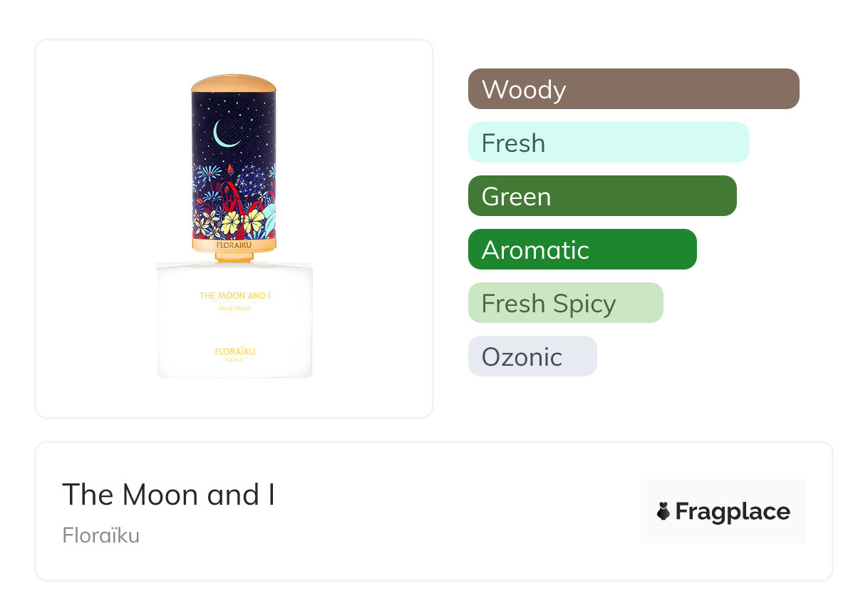Click the Ozonic accord bar

pyautogui.click(x=532, y=356)
